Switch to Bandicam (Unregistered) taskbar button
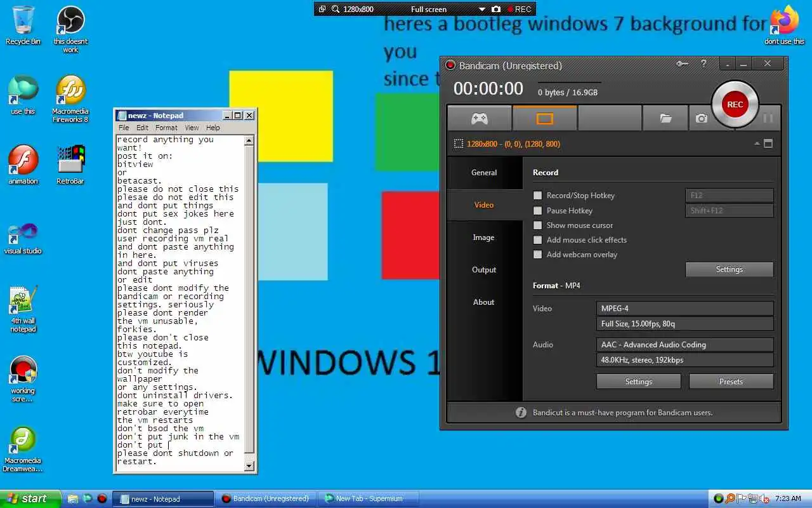Image resolution: width=812 pixels, height=508 pixels. coord(266,498)
